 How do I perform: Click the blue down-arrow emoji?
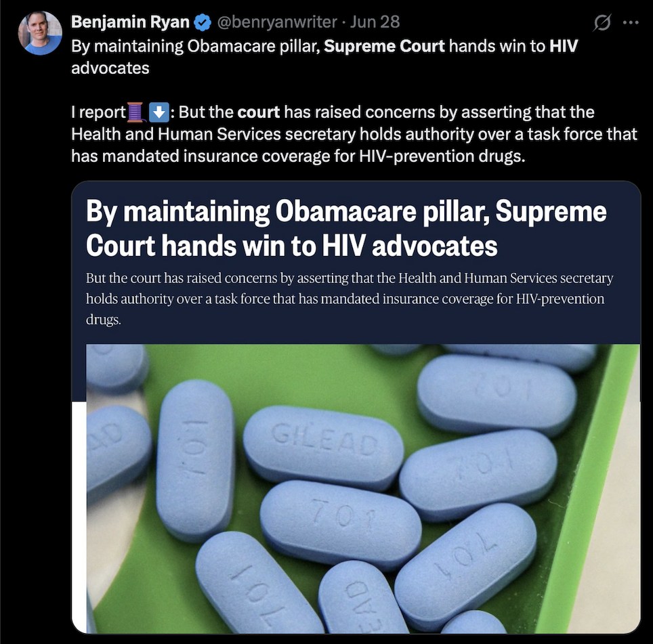(x=158, y=112)
